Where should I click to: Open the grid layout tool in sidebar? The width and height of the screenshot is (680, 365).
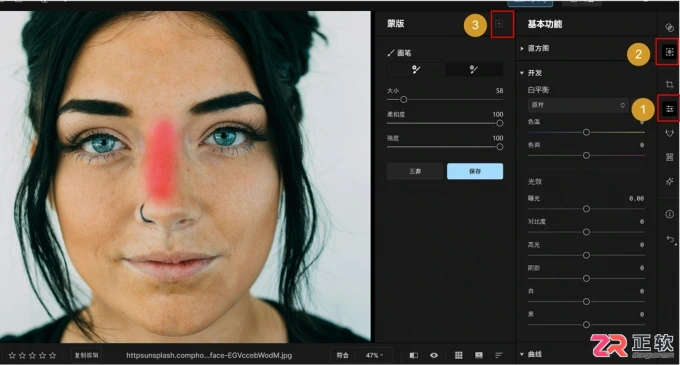(x=669, y=157)
